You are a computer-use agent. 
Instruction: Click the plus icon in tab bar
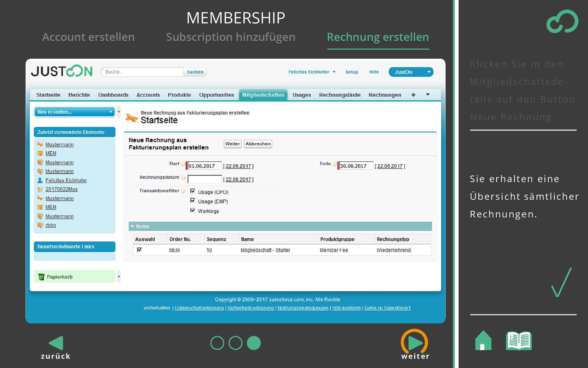click(x=413, y=95)
